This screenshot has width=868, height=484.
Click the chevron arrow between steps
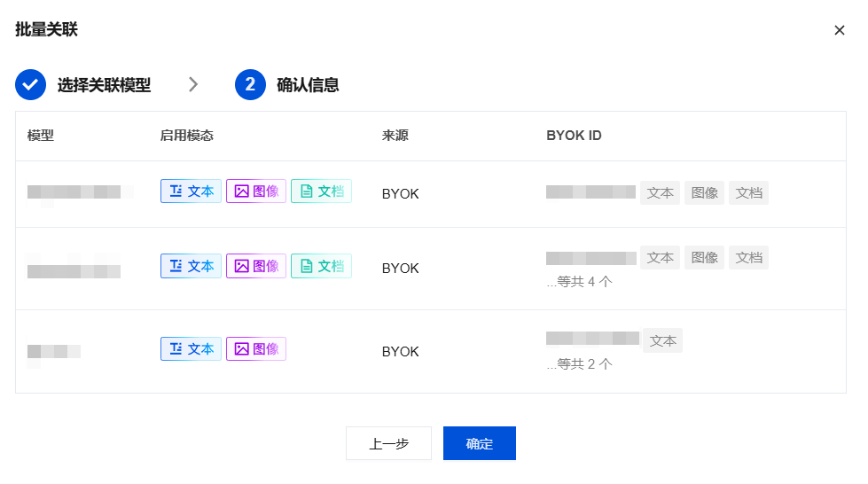(x=192, y=85)
